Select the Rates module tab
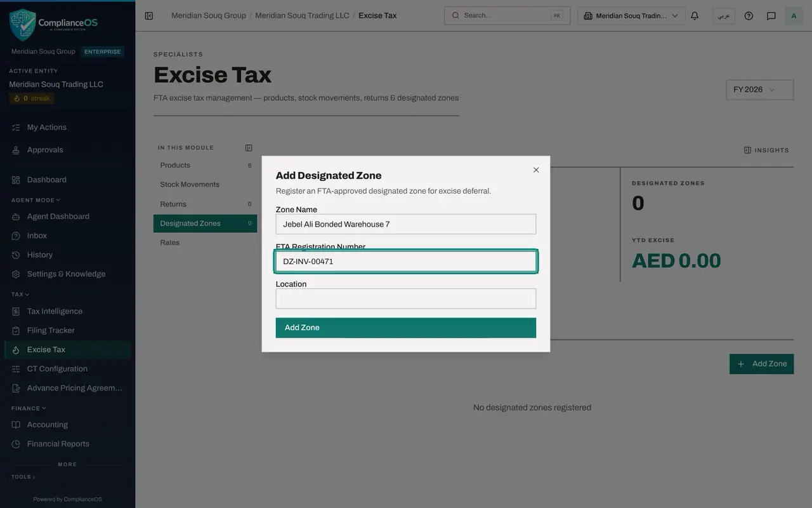The height and width of the screenshot is (508, 812). (x=205, y=243)
